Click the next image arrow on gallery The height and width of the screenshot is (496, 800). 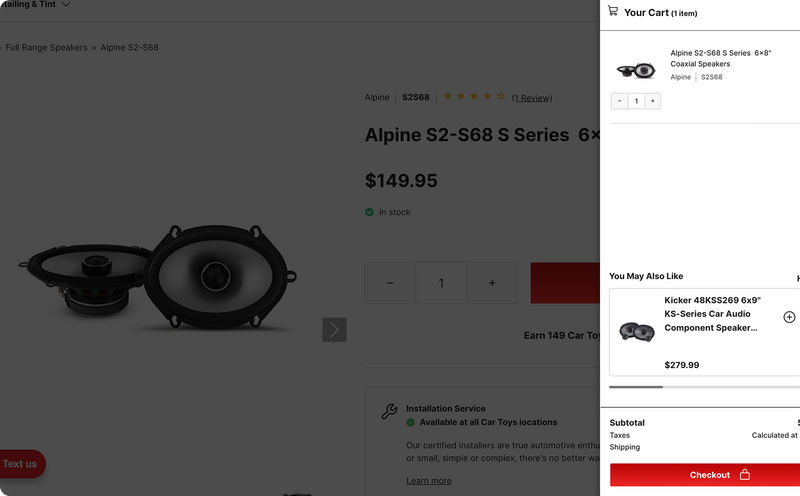click(334, 330)
